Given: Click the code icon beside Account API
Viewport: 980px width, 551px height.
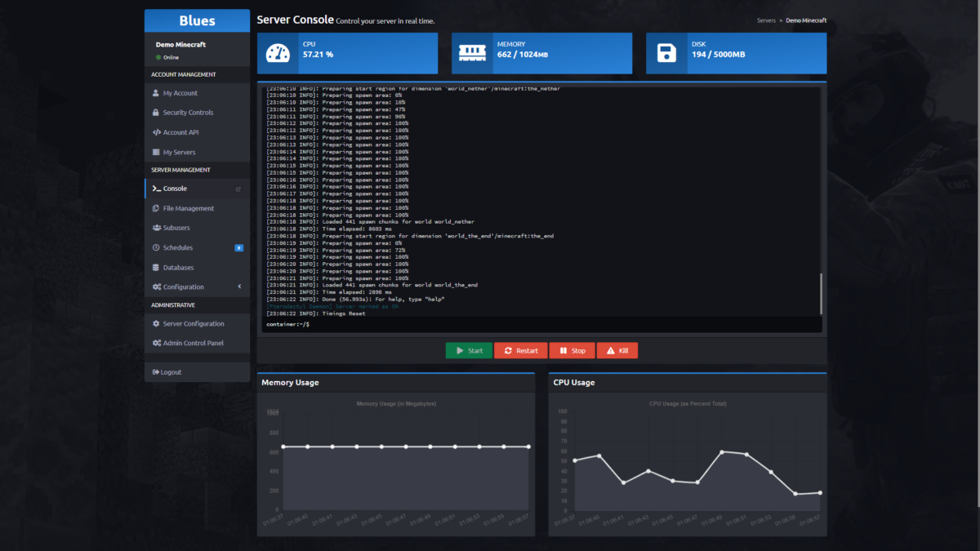Looking at the screenshot, I should [156, 132].
